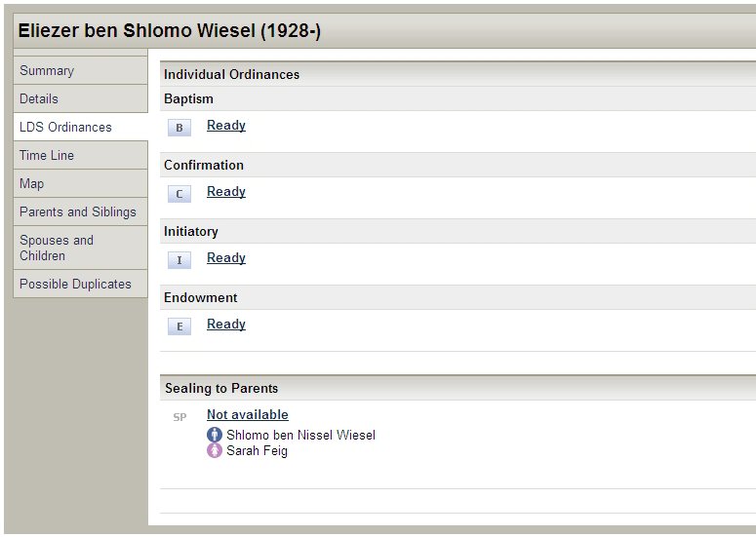Open the Map tab
Viewport: 756px width, 537px height.
coord(31,183)
